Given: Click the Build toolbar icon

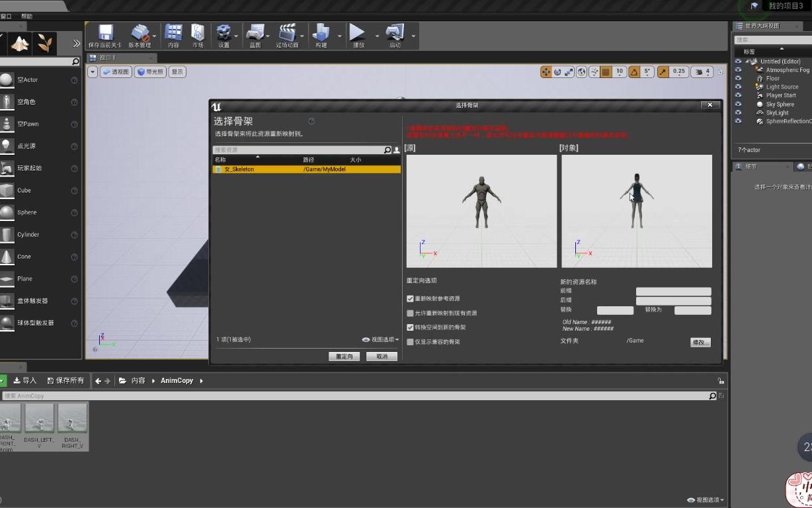Looking at the screenshot, I should tap(322, 36).
